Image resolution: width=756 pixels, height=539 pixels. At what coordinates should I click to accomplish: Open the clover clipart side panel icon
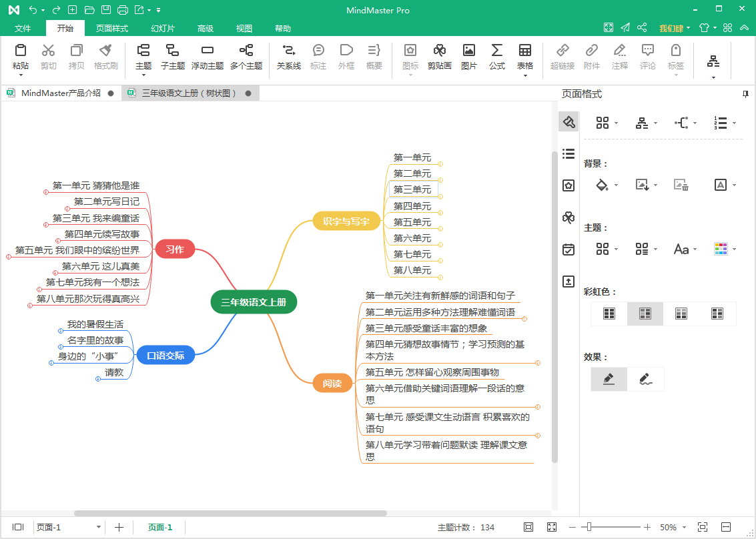click(x=569, y=217)
